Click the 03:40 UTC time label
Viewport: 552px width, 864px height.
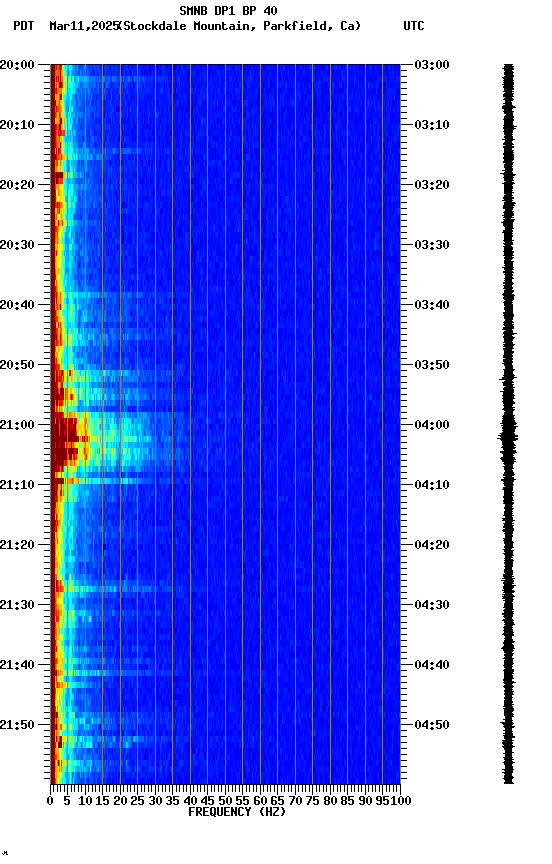pos(432,305)
